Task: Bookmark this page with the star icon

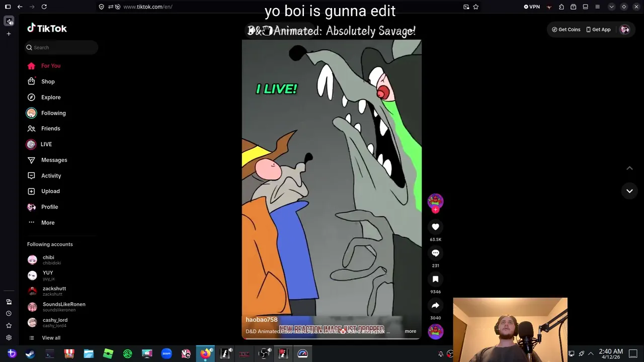Action: 475,7
